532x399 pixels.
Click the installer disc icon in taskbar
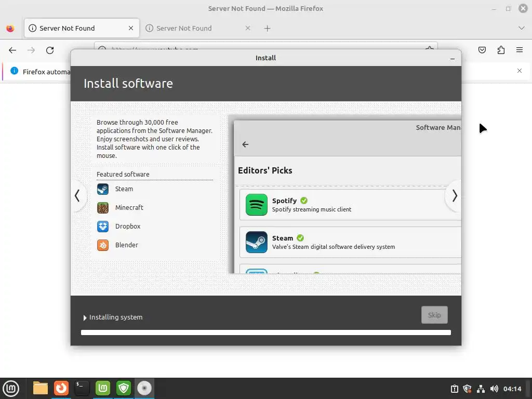pyautogui.click(x=144, y=388)
